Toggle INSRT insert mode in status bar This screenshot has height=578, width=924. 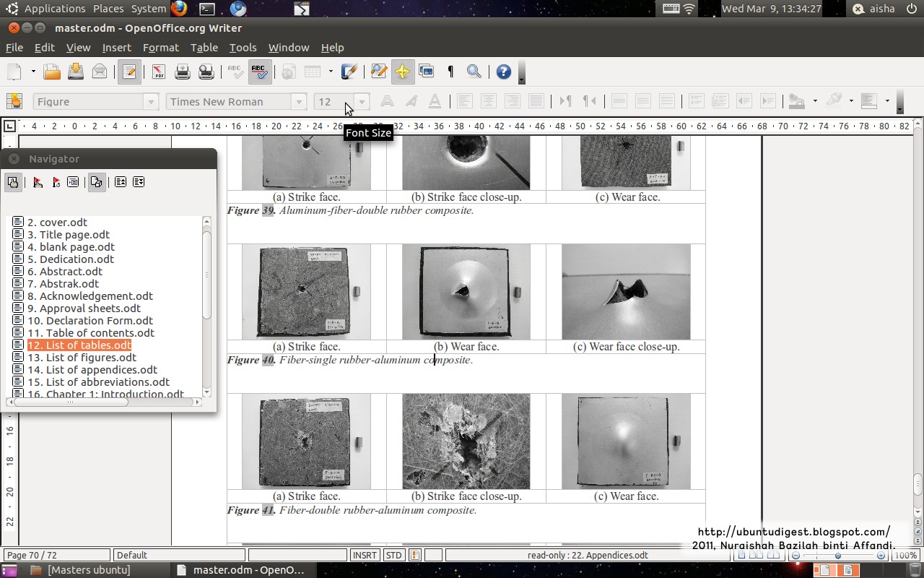click(x=365, y=555)
